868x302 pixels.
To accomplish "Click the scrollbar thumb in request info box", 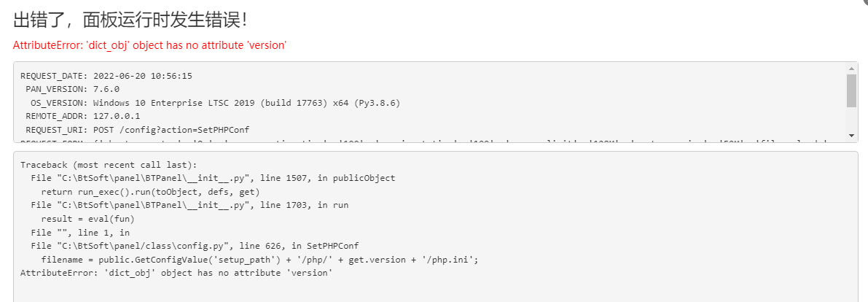I will coord(851,90).
